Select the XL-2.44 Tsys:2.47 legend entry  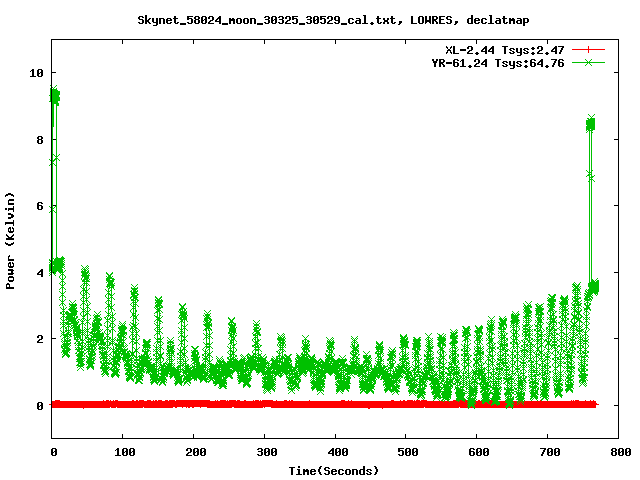[x=505, y=50]
